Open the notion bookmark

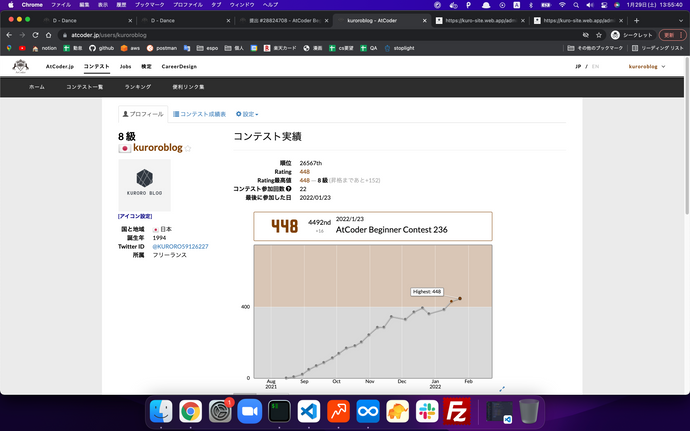[x=44, y=48]
